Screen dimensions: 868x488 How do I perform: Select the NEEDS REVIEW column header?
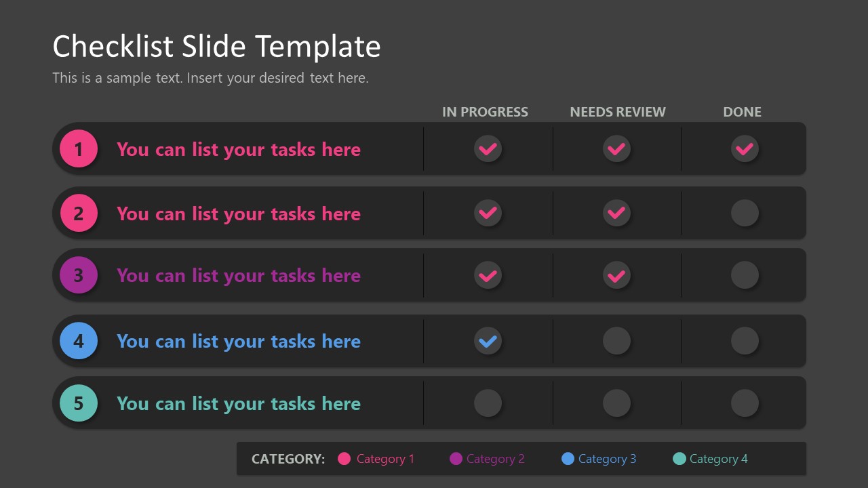(617, 112)
